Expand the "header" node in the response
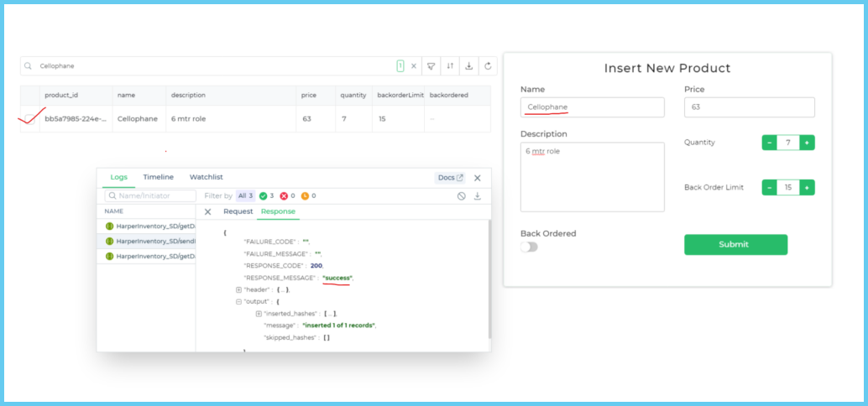 [239, 289]
